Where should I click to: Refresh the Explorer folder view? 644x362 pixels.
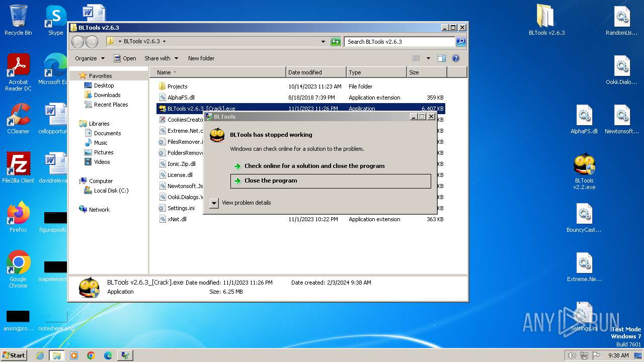point(336,42)
